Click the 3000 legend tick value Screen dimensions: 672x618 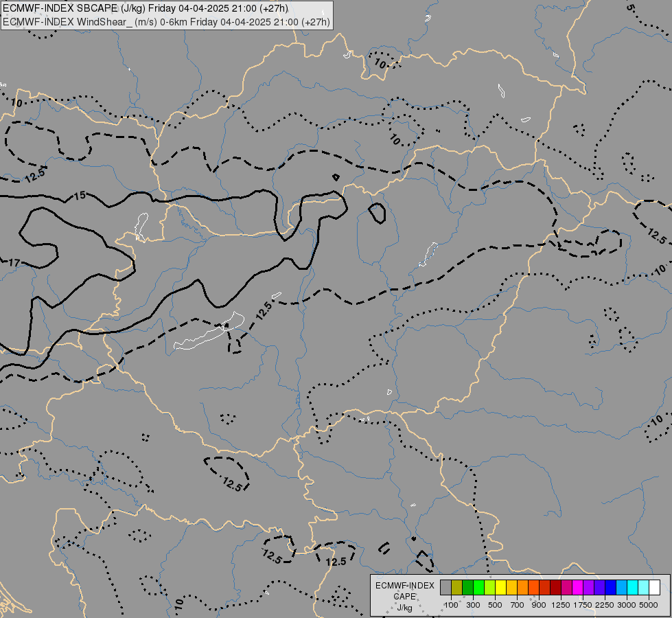(627, 605)
